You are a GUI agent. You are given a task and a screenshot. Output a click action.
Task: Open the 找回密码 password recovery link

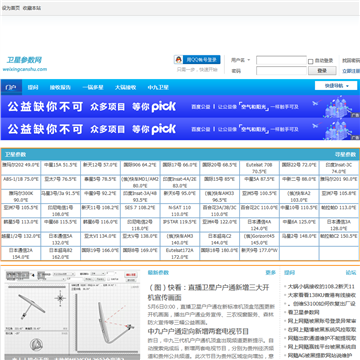click(x=351, y=61)
